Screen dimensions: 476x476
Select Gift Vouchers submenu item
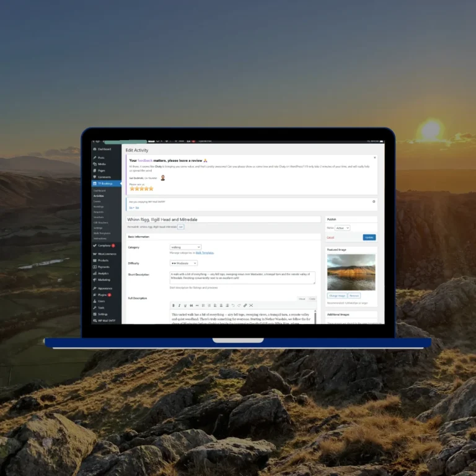tap(101, 223)
